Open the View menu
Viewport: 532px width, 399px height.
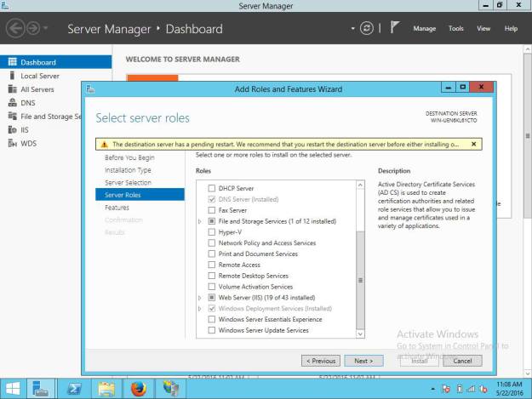(x=483, y=28)
